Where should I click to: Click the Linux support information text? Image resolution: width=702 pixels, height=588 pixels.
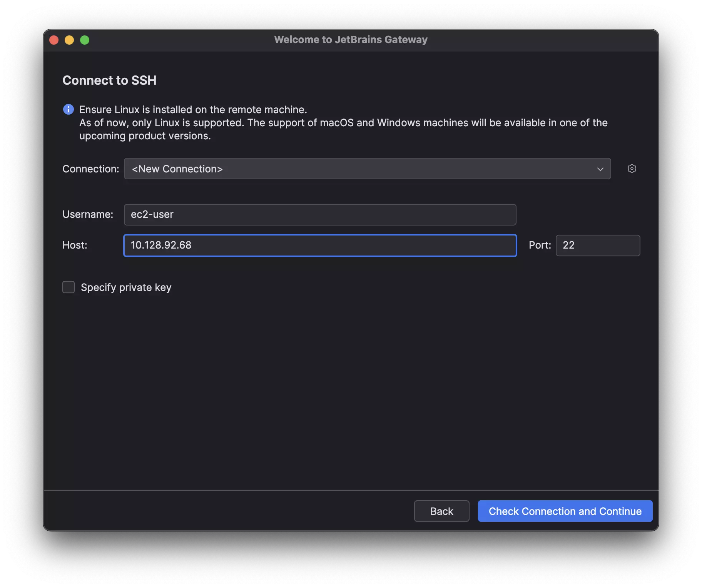343,123
